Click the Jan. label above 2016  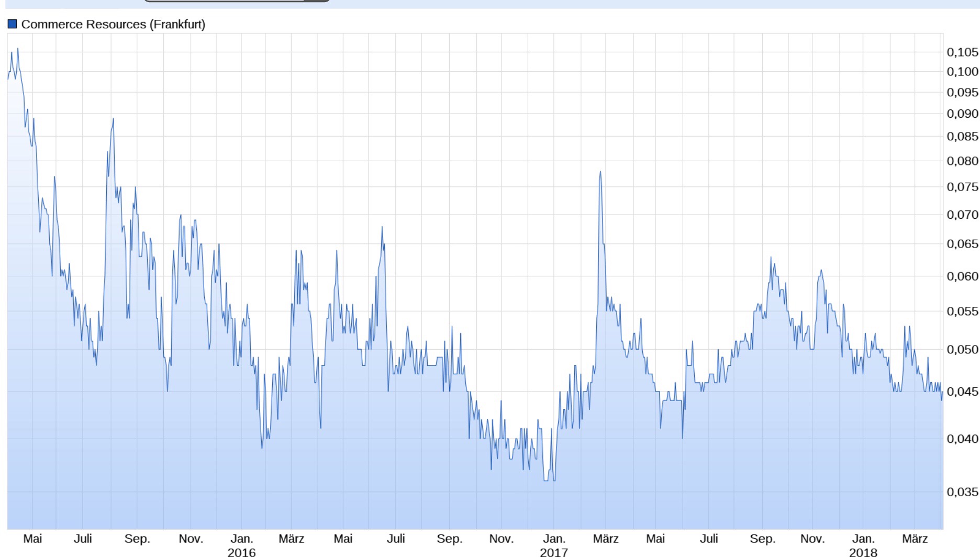pyautogui.click(x=241, y=539)
